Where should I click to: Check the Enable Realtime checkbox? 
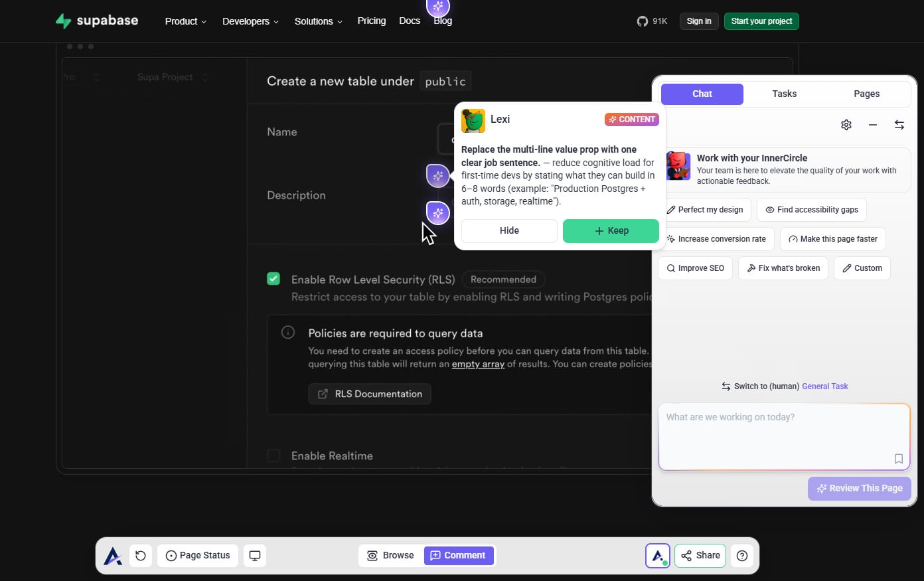[273, 456]
